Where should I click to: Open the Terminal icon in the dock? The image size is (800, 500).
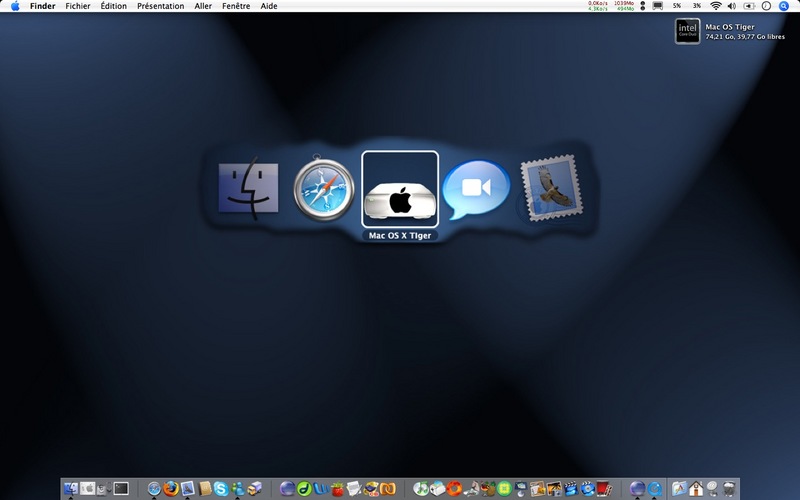(x=121, y=488)
